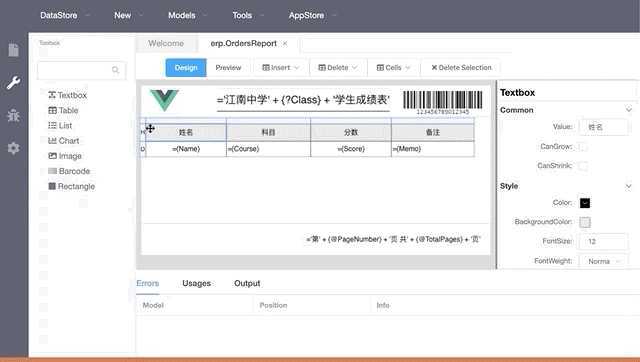The width and height of the screenshot is (640, 362).
Task: Open the Tools menu
Action: [248, 16]
